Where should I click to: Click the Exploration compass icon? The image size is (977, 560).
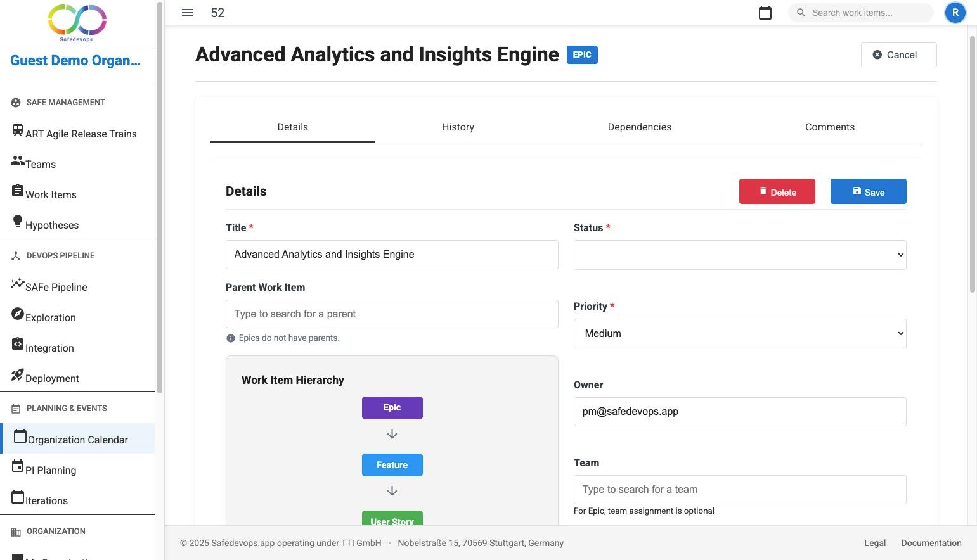[x=18, y=313]
